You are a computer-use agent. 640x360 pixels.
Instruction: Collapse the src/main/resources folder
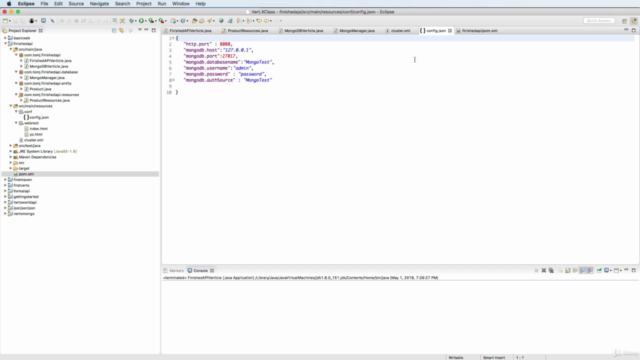(11, 106)
